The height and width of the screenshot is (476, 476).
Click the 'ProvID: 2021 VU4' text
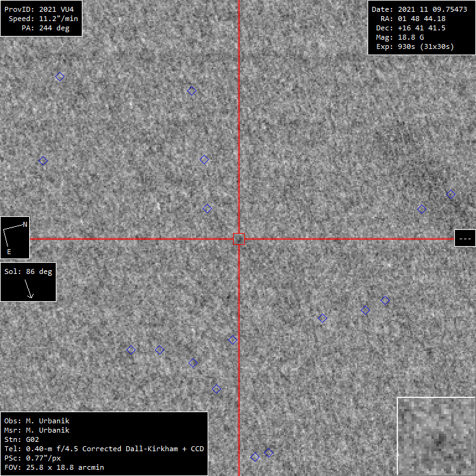click(39, 9)
